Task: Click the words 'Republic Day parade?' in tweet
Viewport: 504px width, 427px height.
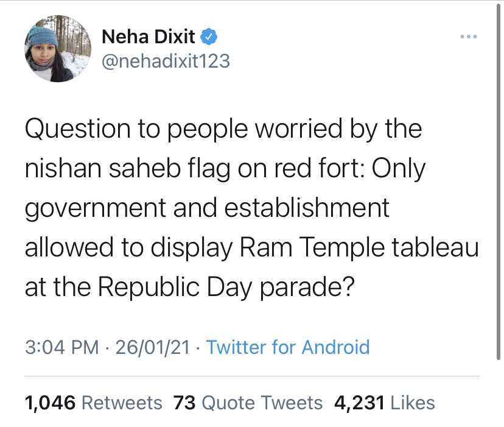Action: pos(226,287)
